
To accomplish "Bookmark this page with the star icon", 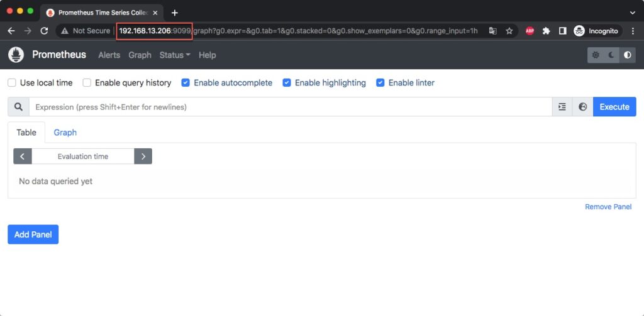I will [x=509, y=31].
